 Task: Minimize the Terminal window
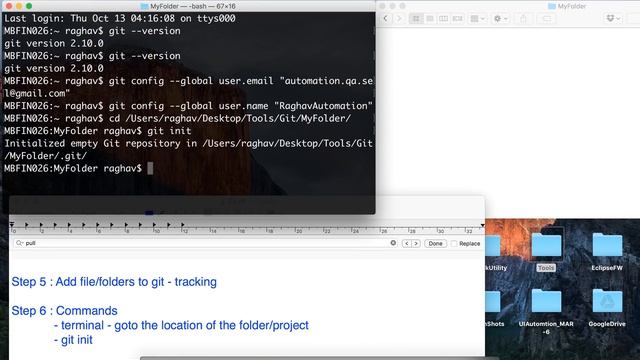[x=19, y=6]
